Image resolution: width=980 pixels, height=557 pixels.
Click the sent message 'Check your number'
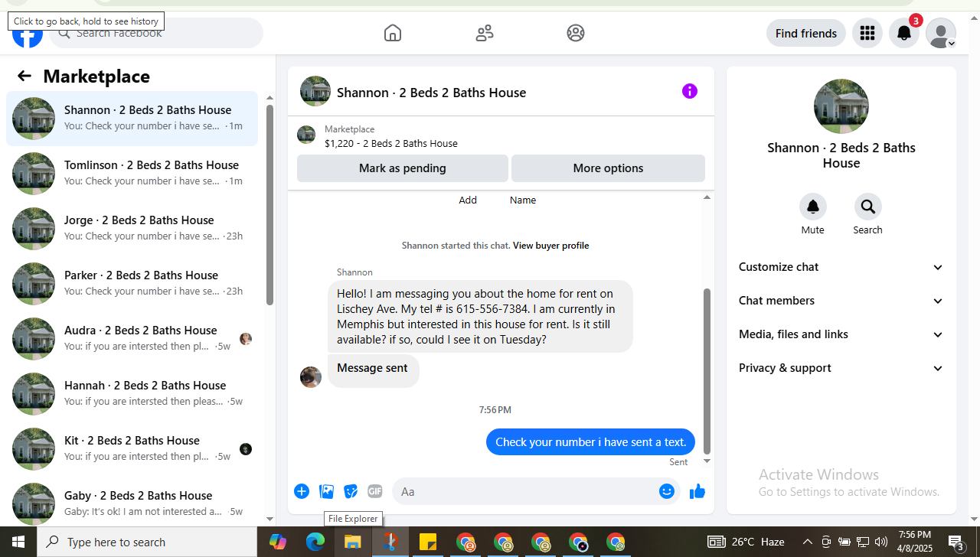[590, 442]
